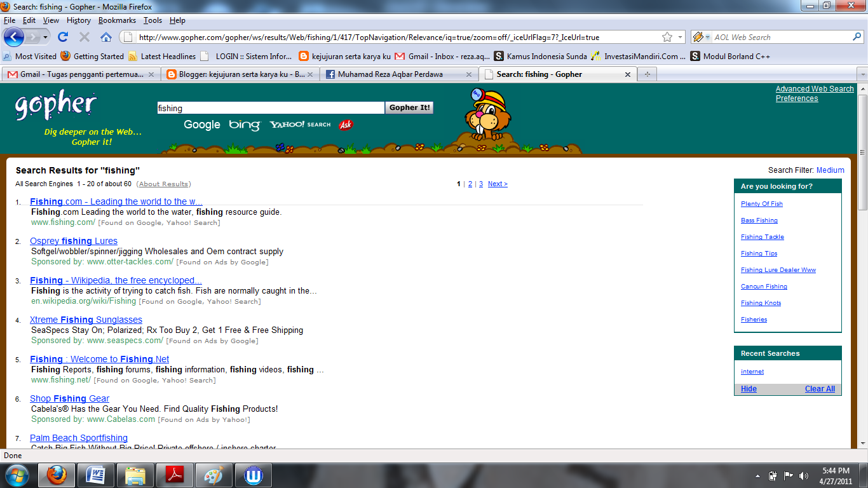868x488 pixels.
Task: Hide the Recent Searches panel
Action: pos(749,389)
